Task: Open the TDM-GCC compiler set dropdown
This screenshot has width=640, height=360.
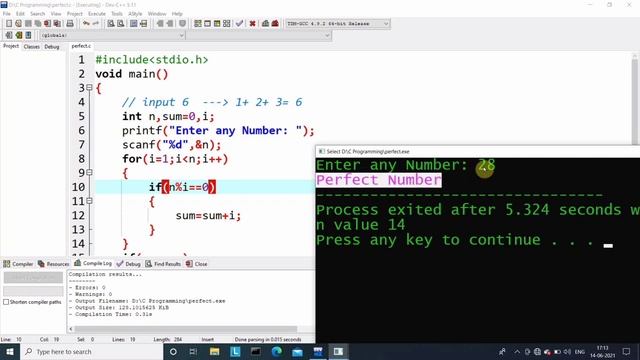Action: point(337,24)
